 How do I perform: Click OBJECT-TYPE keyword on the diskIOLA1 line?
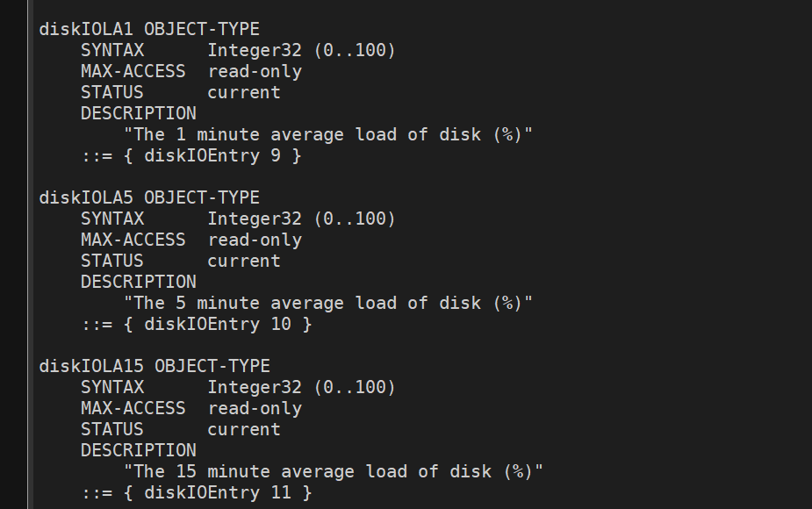tap(202, 29)
